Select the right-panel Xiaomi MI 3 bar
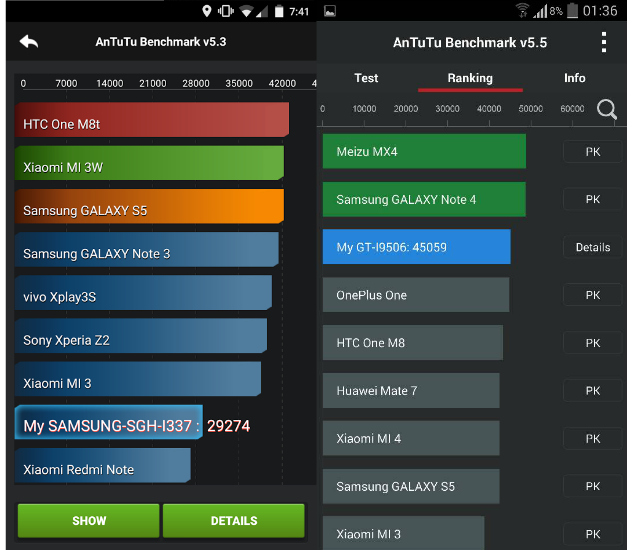635x550 pixels. (403, 533)
